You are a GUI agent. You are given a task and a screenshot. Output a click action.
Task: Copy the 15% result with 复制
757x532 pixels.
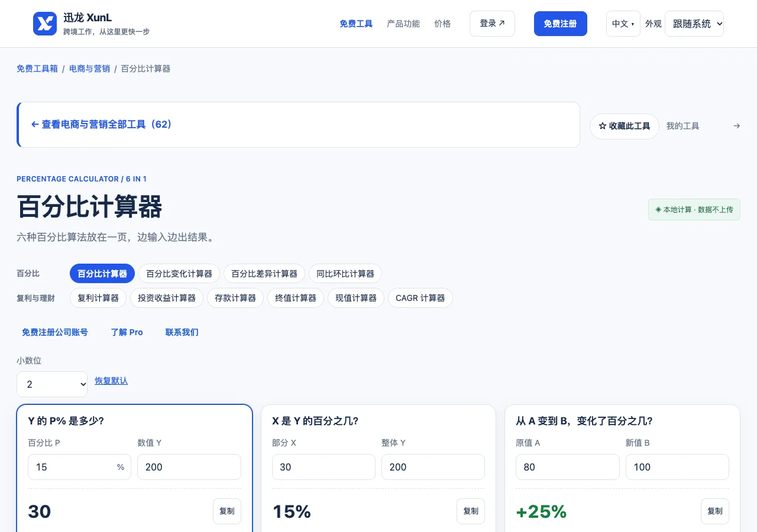[x=471, y=511]
